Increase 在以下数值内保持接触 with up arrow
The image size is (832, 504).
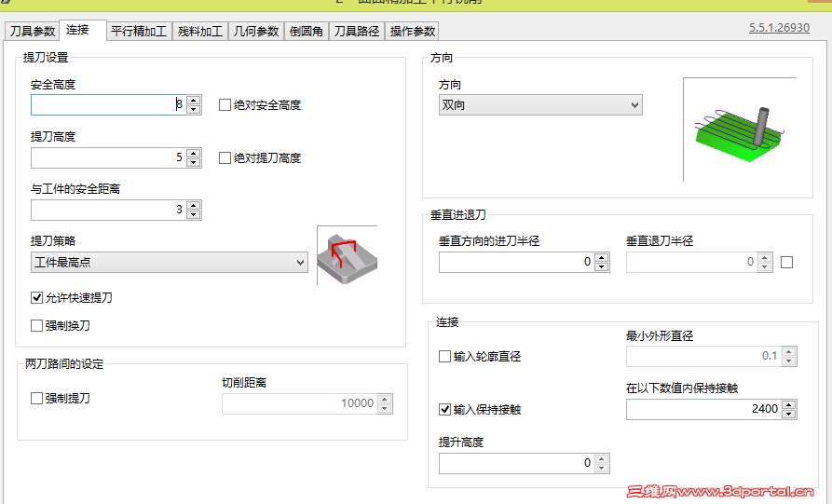click(789, 404)
